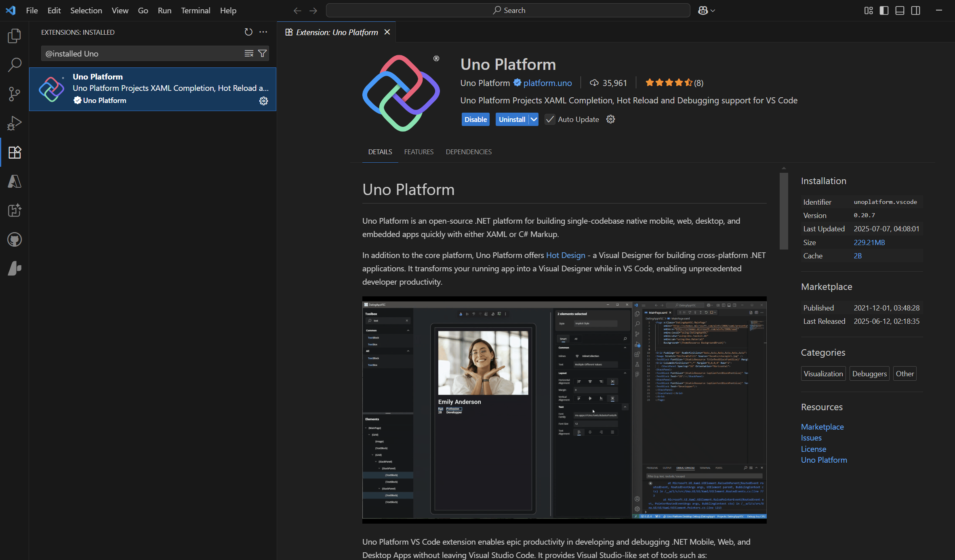Open the GitHub view in activity bar
The height and width of the screenshot is (560, 955).
click(15, 239)
